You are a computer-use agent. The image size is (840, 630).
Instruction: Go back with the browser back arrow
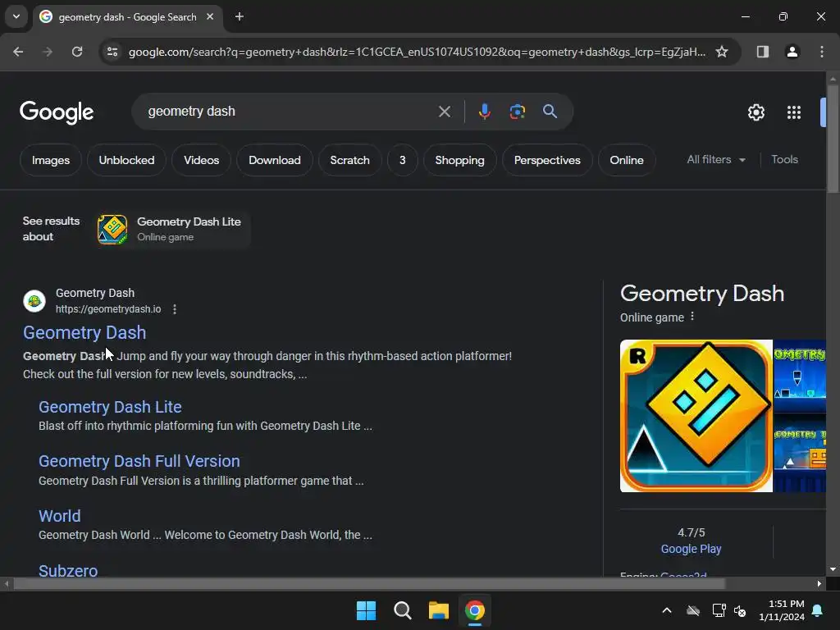click(x=18, y=52)
